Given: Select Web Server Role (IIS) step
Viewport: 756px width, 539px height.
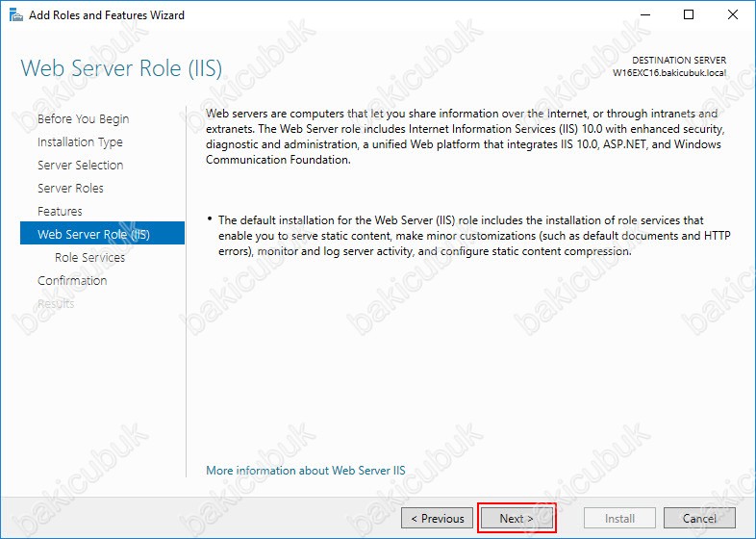Looking at the screenshot, I should [x=102, y=233].
